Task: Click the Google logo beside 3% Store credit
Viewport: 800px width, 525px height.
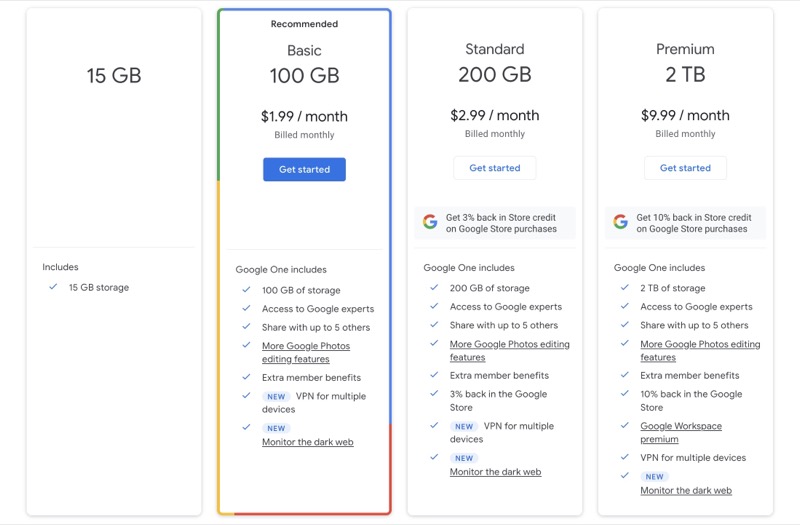Action: coord(430,222)
